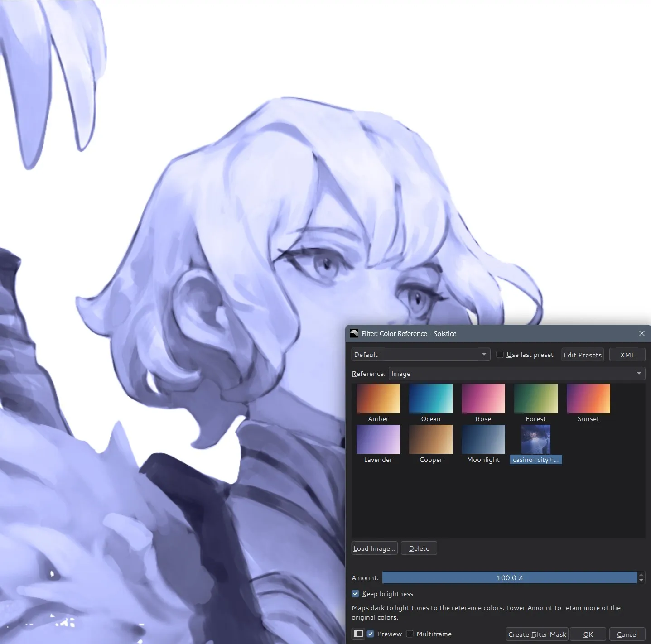The height and width of the screenshot is (644, 651).
Task: Select the Copper reference swatch
Action: [x=431, y=439]
